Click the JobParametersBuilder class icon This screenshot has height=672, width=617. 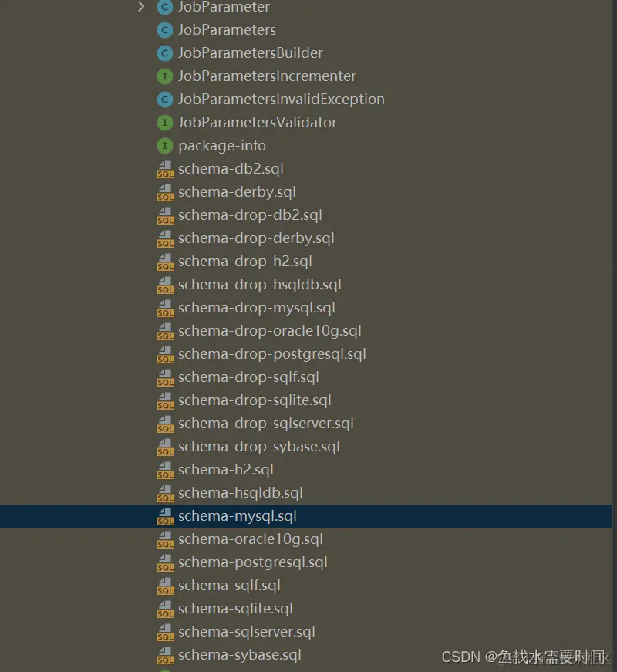tap(165, 53)
